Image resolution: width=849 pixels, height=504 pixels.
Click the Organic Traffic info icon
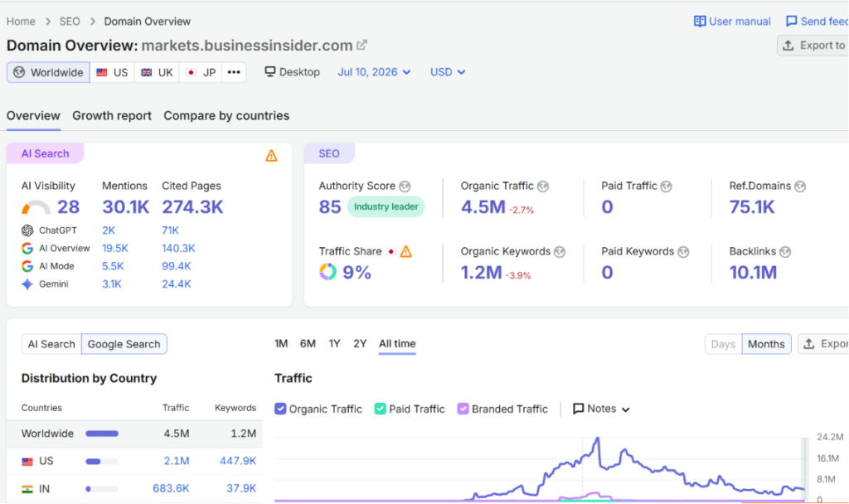click(x=543, y=187)
